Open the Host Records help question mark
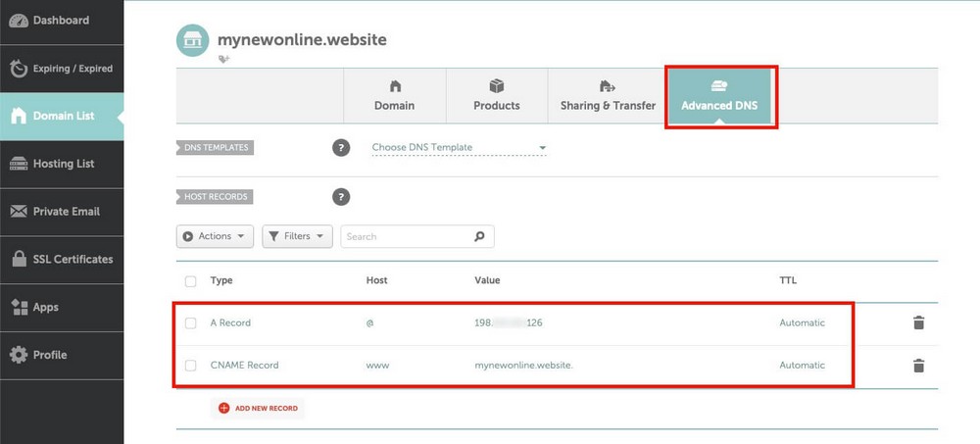980x444 pixels. pyautogui.click(x=341, y=197)
